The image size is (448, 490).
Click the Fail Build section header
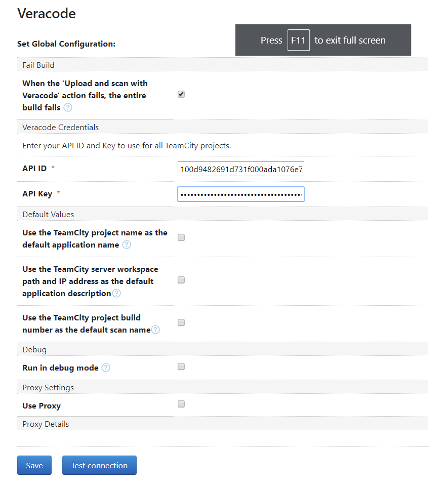point(38,65)
